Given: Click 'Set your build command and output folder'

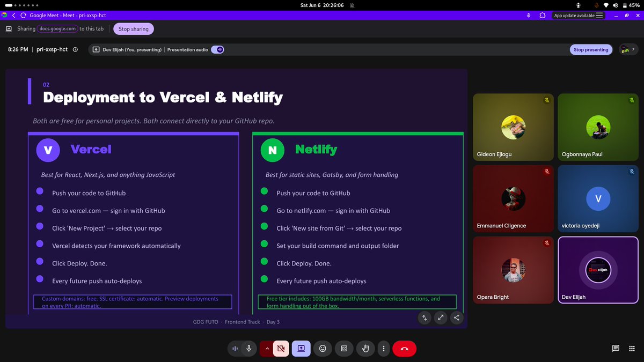Looking at the screenshot, I should (338, 246).
